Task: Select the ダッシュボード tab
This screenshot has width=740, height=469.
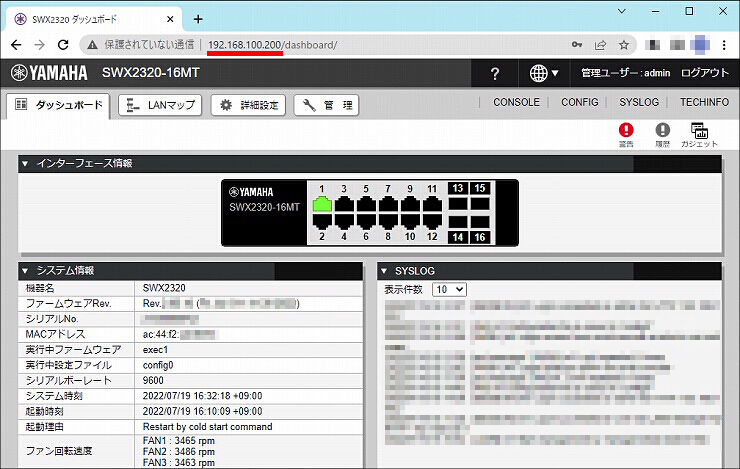Action: (x=59, y=105)
